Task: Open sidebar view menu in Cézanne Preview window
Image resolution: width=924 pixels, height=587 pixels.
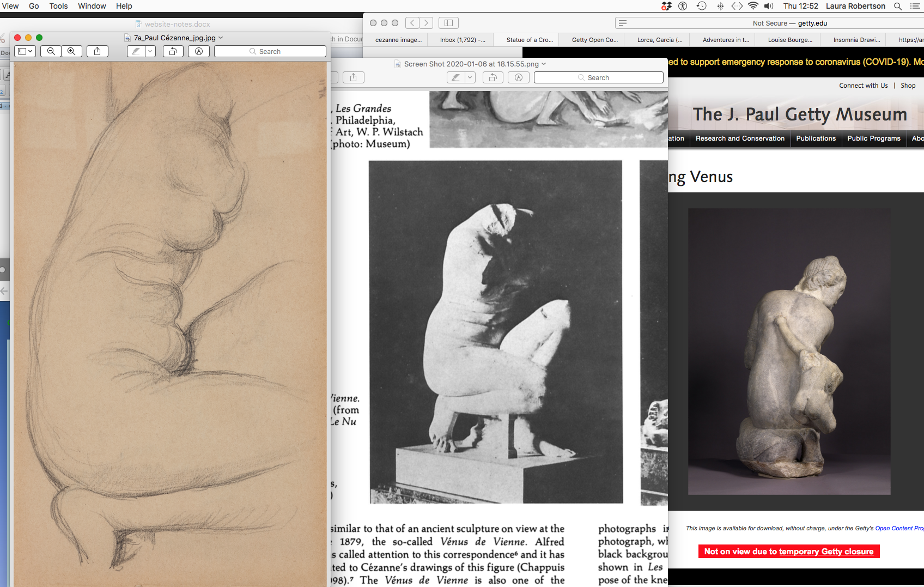Action: (25, 51)
